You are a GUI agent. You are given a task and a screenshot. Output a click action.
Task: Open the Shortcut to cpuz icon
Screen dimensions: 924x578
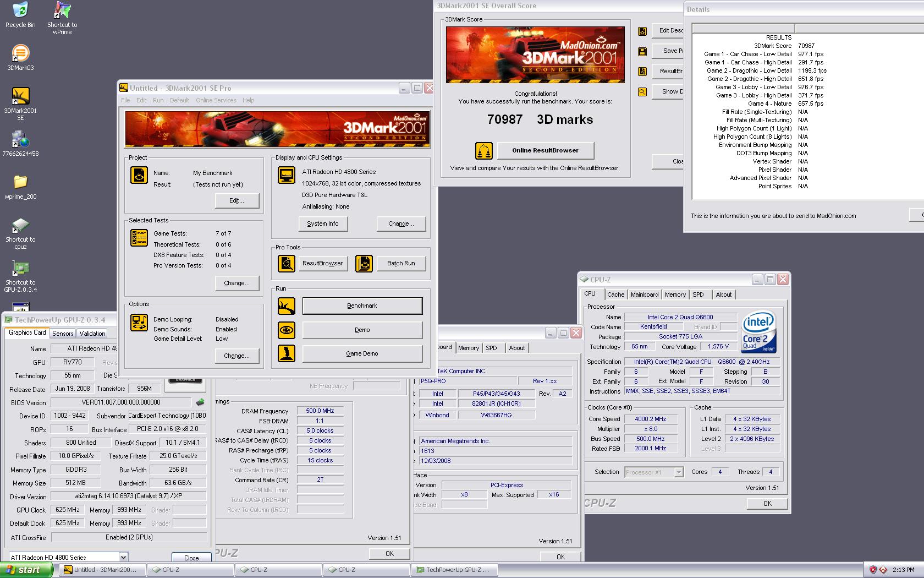pyautogui.click(x=20, y=233)
